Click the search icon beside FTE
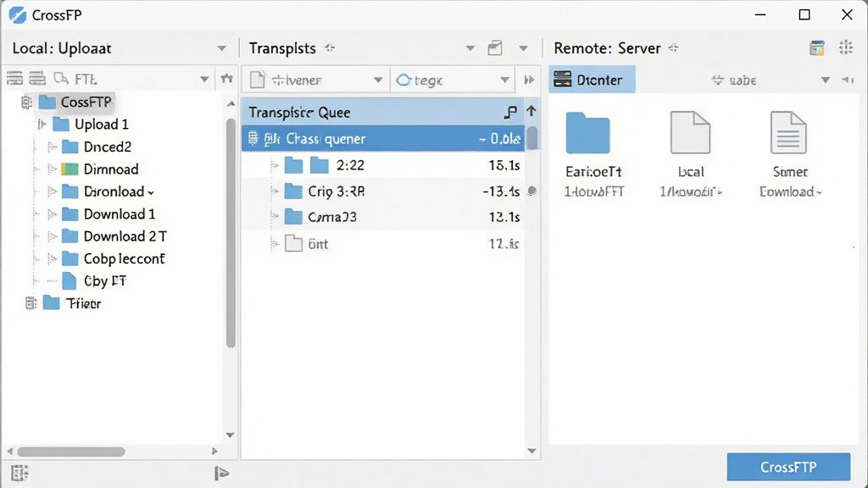 coord(60,79)
